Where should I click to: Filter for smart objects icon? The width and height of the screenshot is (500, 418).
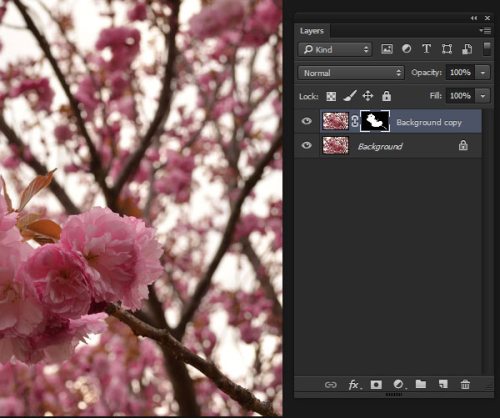[x=467, y=49]
